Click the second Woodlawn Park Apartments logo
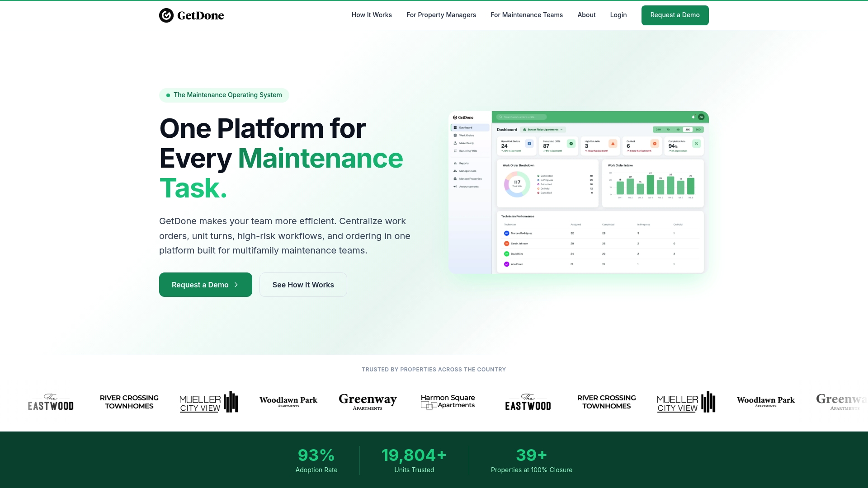Screen dimensions: 868x488 (766, 402)
